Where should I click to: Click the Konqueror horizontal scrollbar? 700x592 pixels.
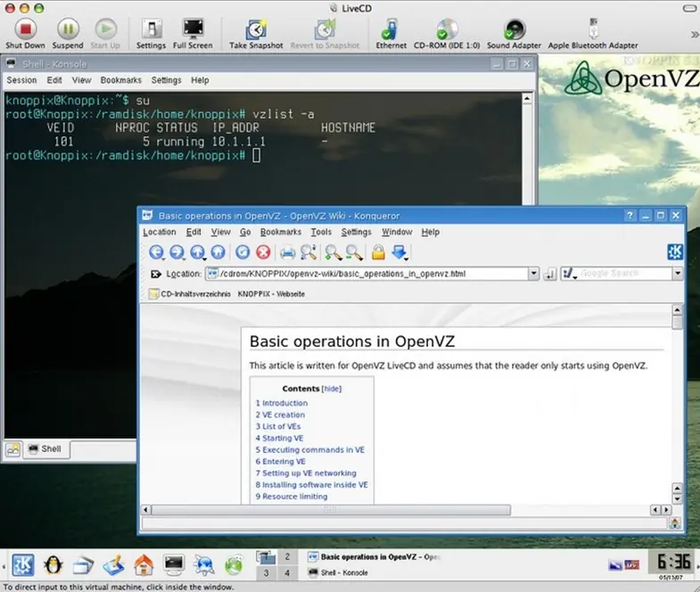pos(331,510)
